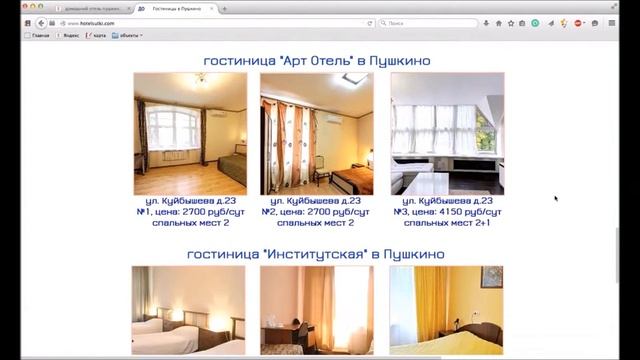Image resolution: width=640 pixels, height=360 pixels.
Task: Click the green circular extension icon
Action: point(535,23)
